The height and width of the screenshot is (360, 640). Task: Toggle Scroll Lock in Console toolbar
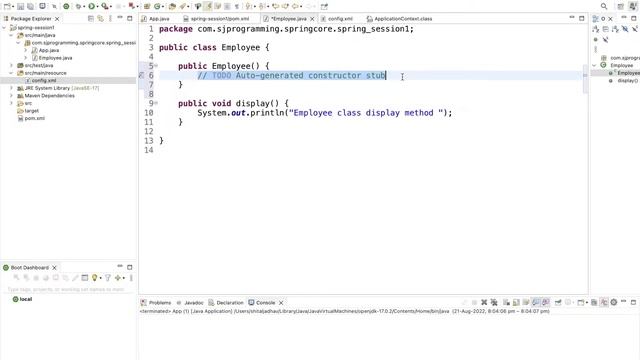pyautogui.click(x=516, y=302)
